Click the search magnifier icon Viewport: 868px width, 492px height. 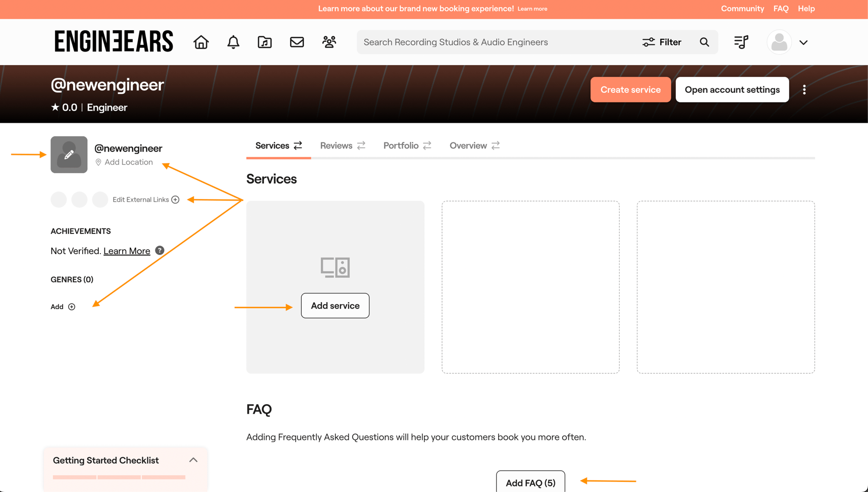(x=704, y=42)
